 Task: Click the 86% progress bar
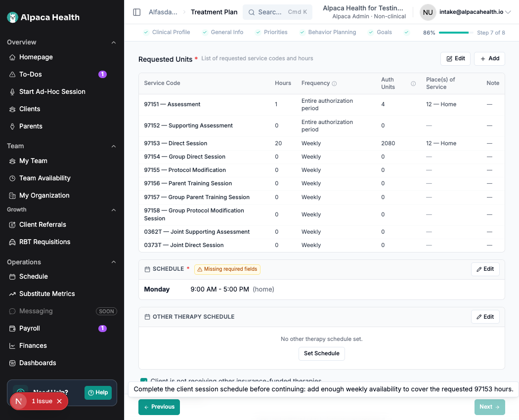coord(456,33)
